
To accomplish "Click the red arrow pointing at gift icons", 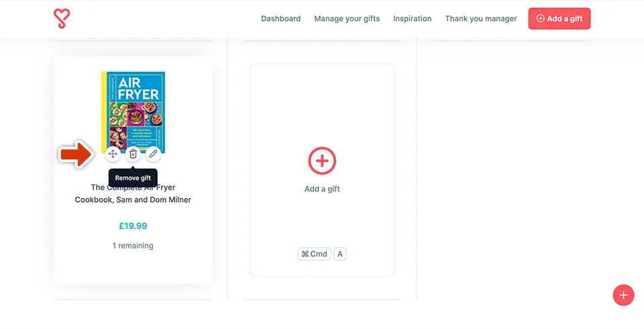I will point(75,154).
